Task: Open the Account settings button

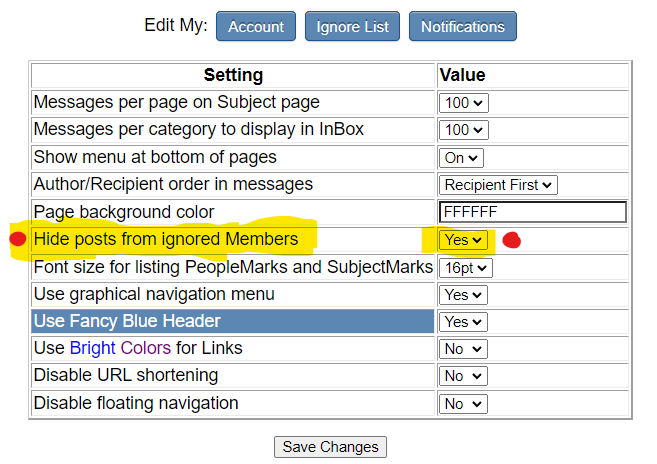Action: [256, 26]
